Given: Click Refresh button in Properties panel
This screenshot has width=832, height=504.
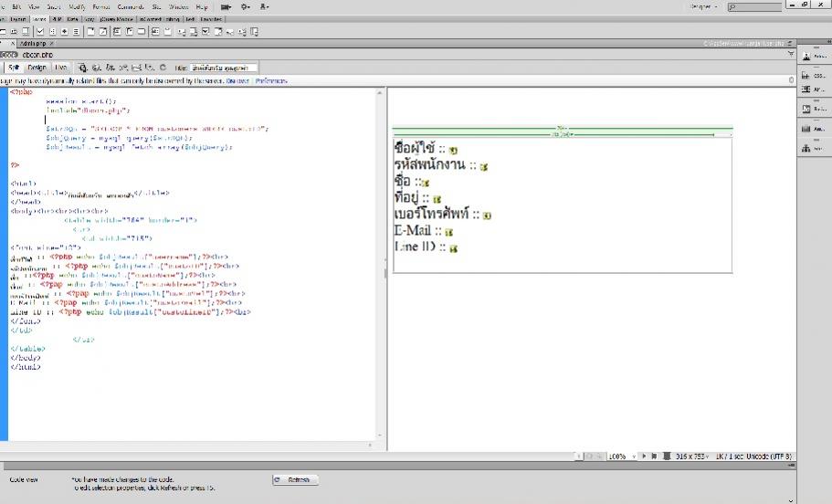Looking at the screenshot, I should (x=296, y=479).
